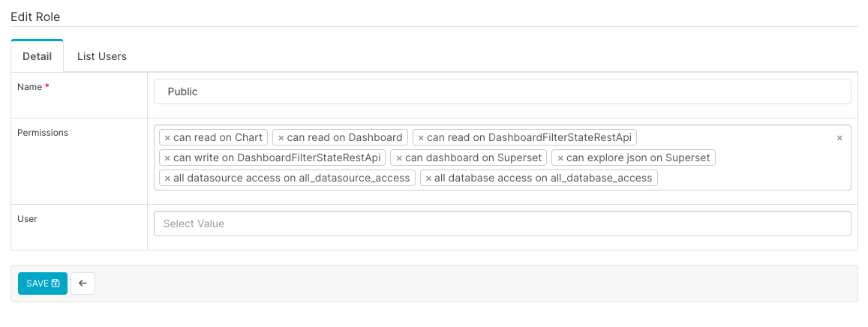Screen dimensions: 868x327
Task: Remove the 'can read on Chart' permission tag
Action: (167, 138)
